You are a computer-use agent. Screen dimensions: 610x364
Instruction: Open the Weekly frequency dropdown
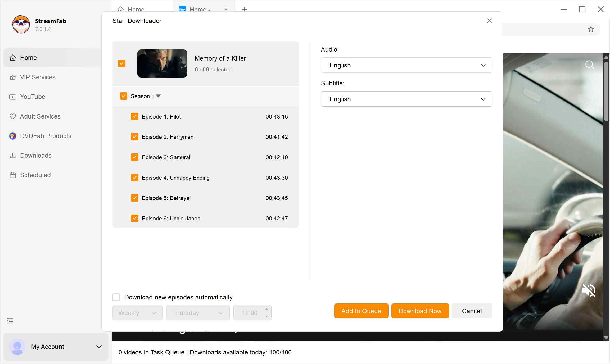coord(137,313)
